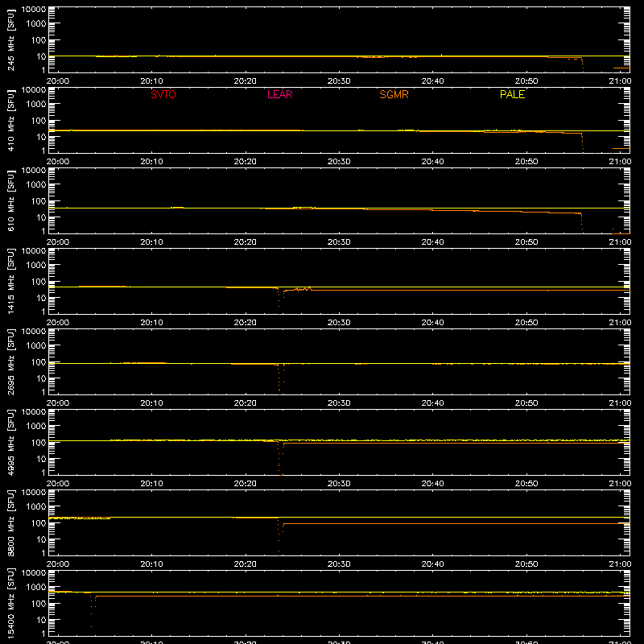Click 20:10 on the 610 MHz time axis
644x644 pixels.
coord(151,242)
